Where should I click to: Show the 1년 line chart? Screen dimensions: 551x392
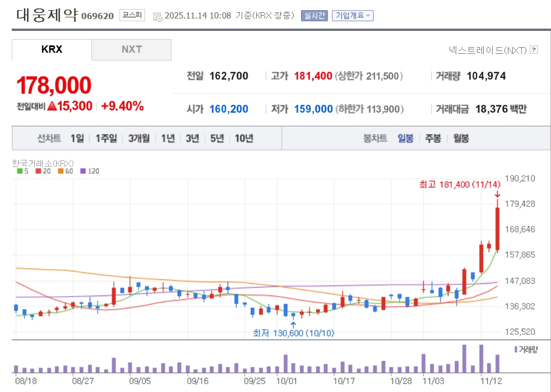click(168, 139)
